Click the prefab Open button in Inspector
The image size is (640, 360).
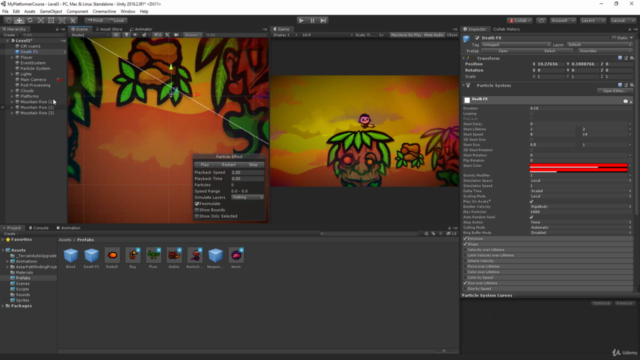pyautogui.click(x=503, y=51)
